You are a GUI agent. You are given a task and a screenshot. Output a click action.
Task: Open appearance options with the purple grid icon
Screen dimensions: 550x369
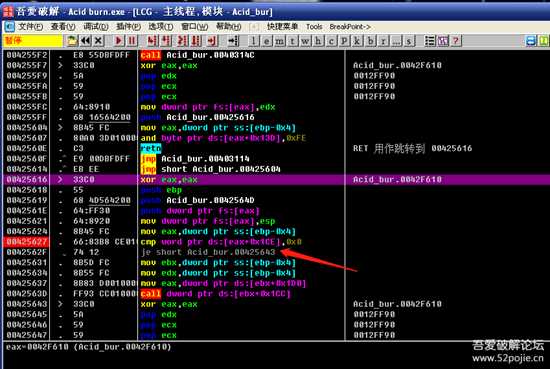point(443,41)
